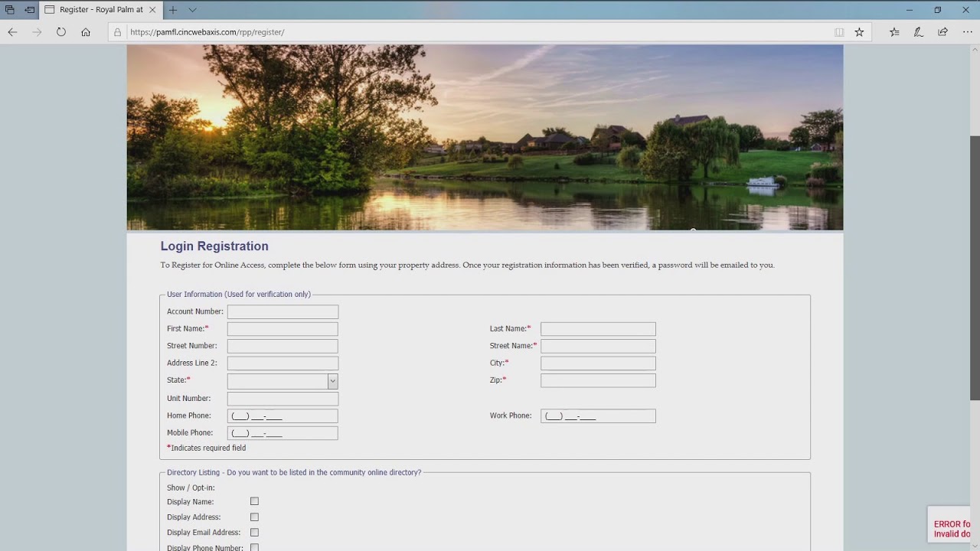Open the new tab plus button
Screen dimensions: 980x551
click(x=173, y=10)
